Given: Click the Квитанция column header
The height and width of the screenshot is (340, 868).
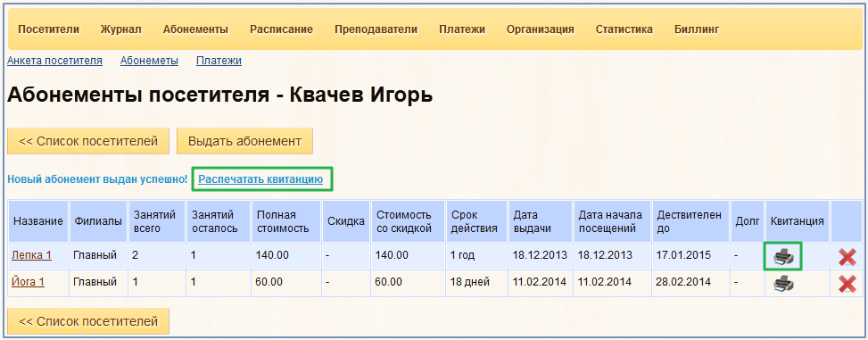Looking at the screenshot, I should (798, 221).
